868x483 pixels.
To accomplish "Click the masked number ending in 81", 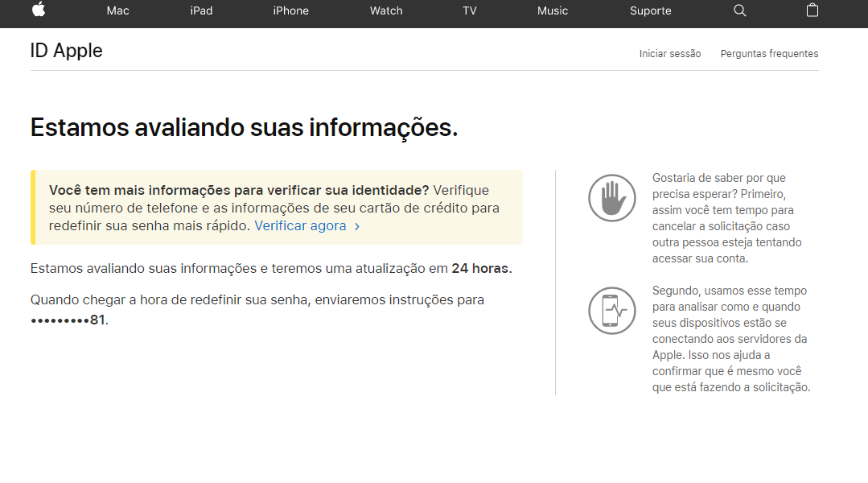I will click(68, 320).
